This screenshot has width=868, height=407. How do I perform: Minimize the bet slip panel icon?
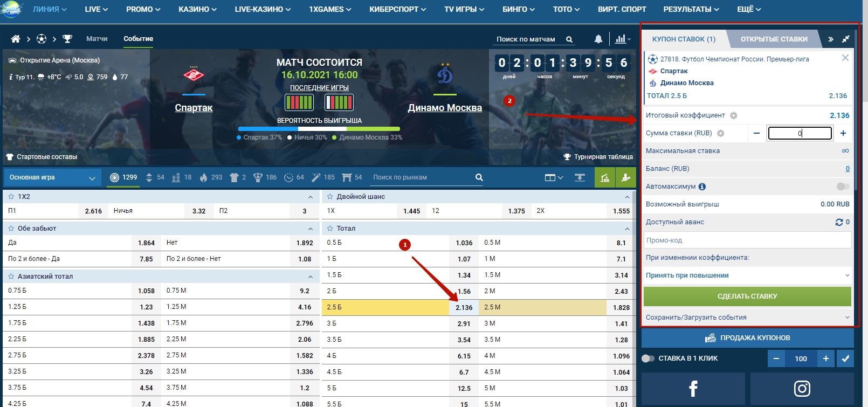click(x=846, y=39)
